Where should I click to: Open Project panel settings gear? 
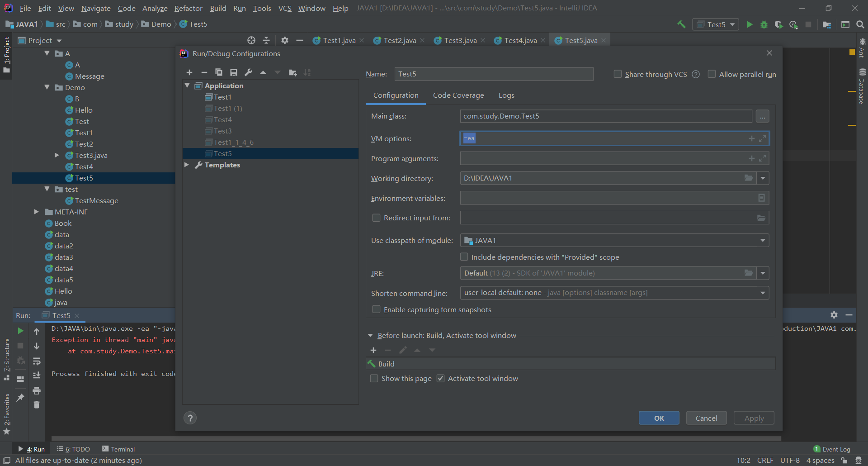(x=284, y=40)
